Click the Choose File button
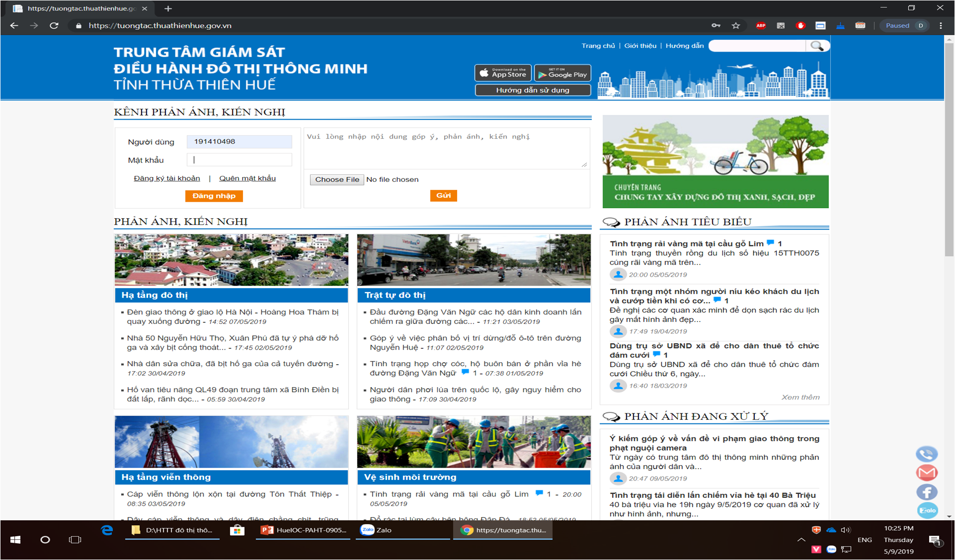Viewport: 955px width, 560px height. pos(337,179)
